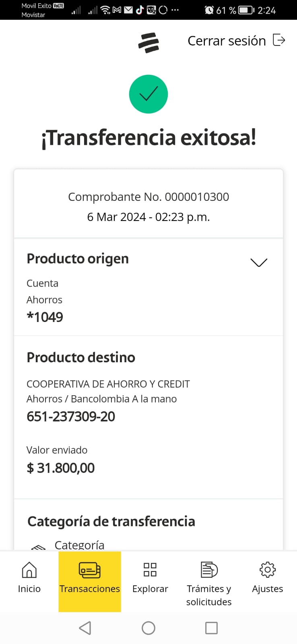Tap the Bancolombia logo icon
Viewport: 297px width, 644px height.
[148, 43]
